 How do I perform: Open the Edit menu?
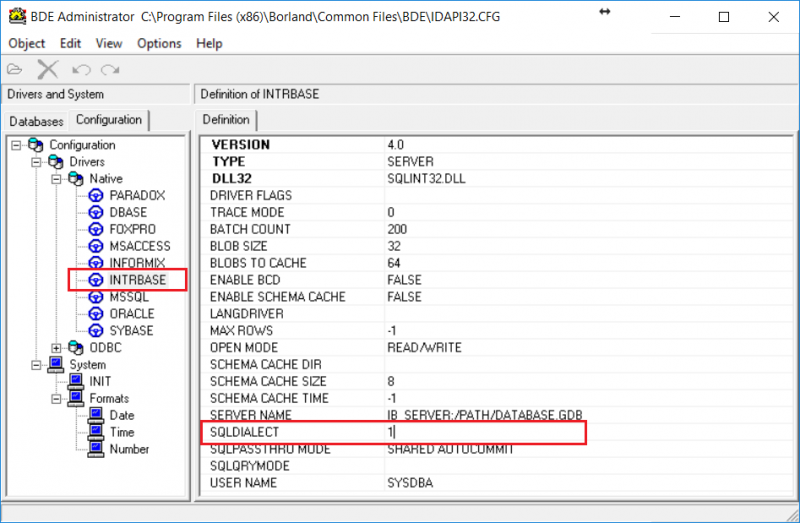pyautogui.click(x=70, y=43)
